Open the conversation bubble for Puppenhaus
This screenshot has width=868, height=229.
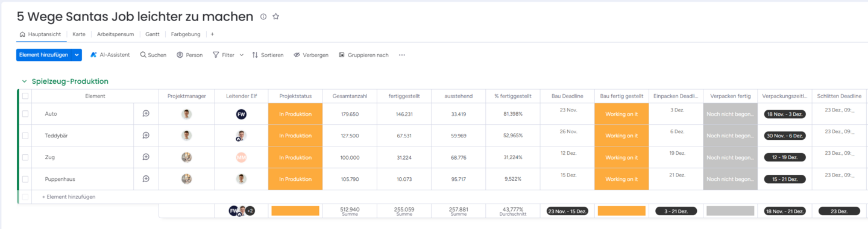tap(146, 179)
